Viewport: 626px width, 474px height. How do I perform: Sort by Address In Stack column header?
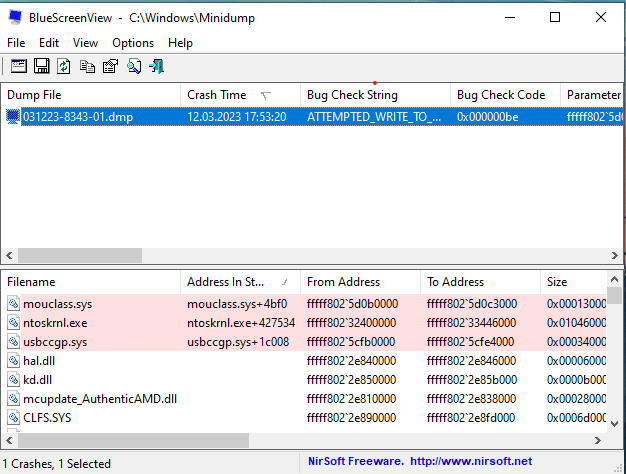click(240, 282)
